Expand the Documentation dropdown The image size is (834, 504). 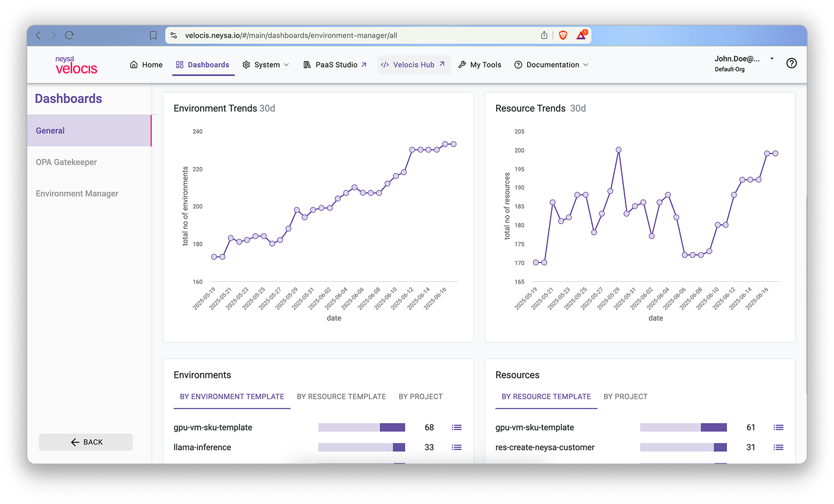(551, 65)
